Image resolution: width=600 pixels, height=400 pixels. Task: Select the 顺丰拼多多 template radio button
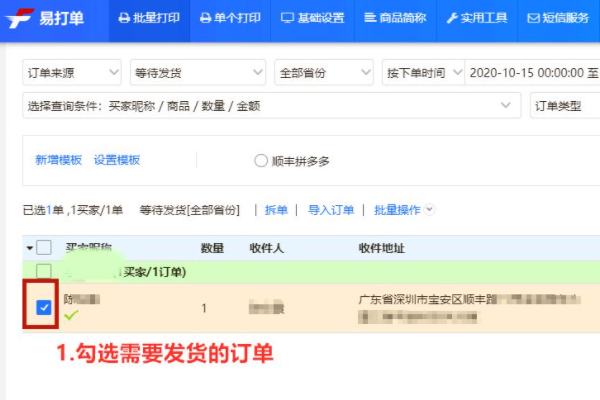tap(261, 161)
